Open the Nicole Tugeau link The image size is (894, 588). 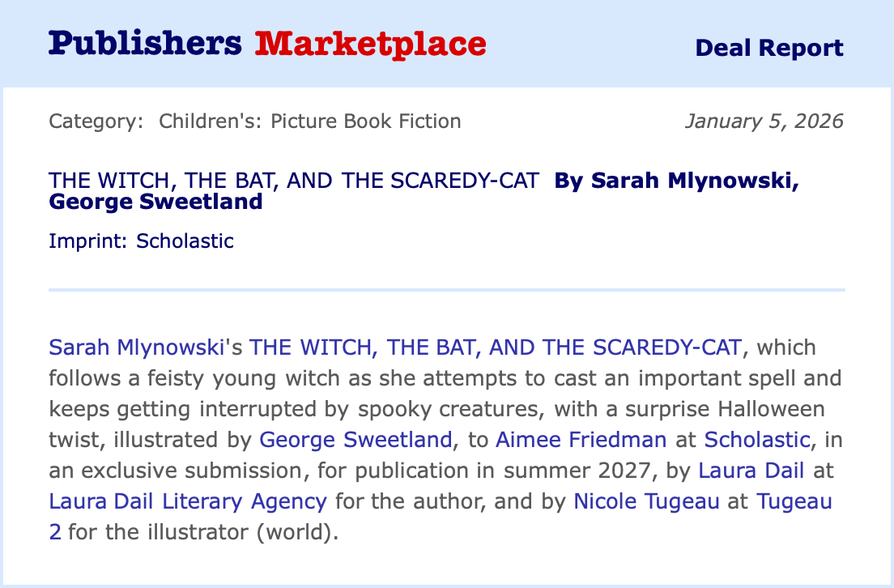(x=646, y=501)
